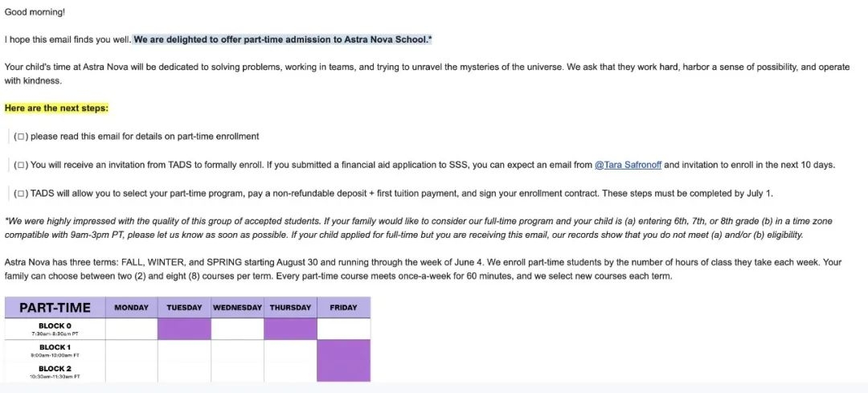Open the @Tara Safronoff mention link
This screenshot has height=393, width=868.
tap(629, 165)
